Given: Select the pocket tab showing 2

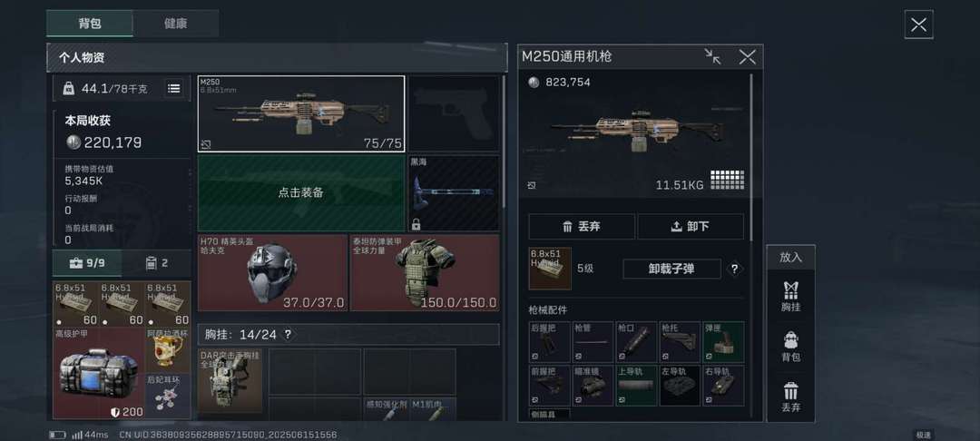Looking at the screenshot, I should (x=156, y=263).
